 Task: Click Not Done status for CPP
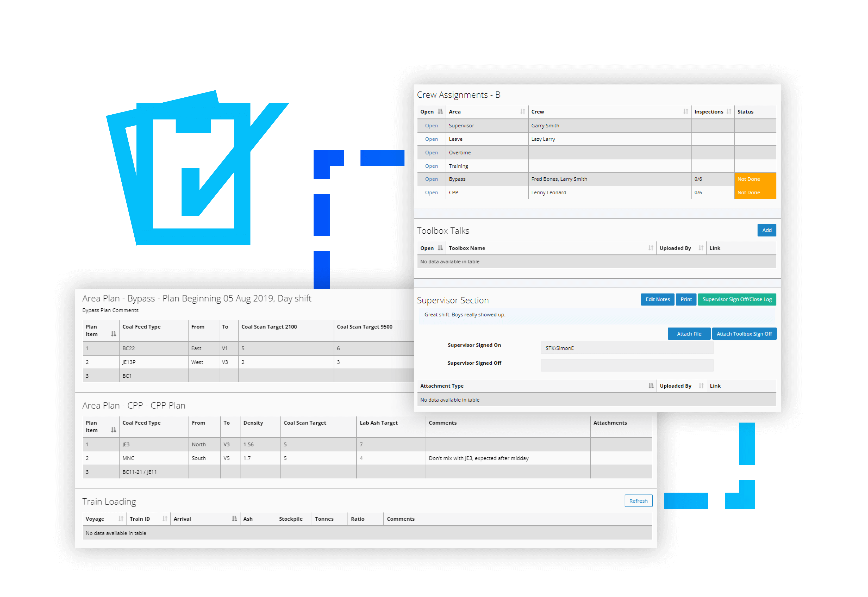755,193
